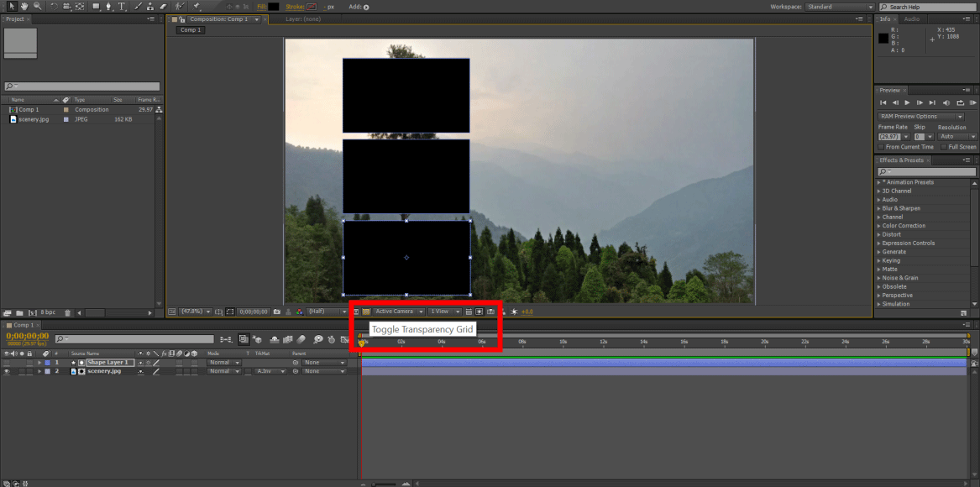The image size is (980, 487).
Task: Open the 1 View layout dropdown
Action: click(x=445, y=312)
